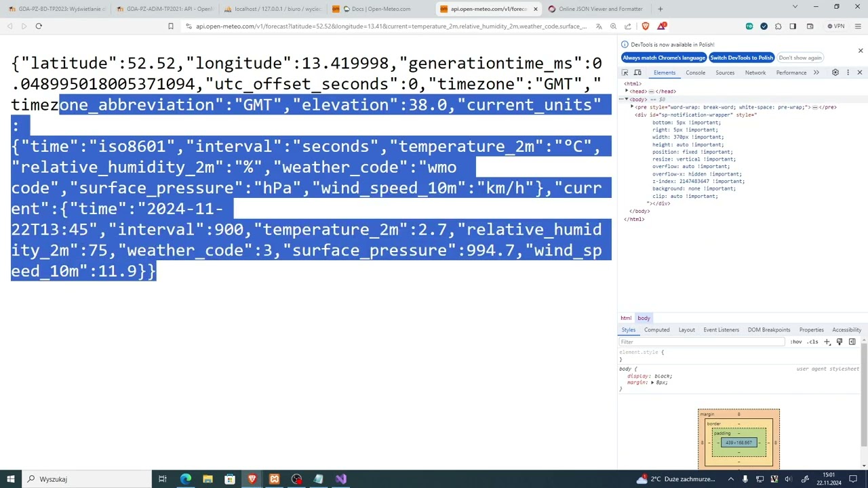
Task: Click the address bar URL
Action: coord(391,26)
